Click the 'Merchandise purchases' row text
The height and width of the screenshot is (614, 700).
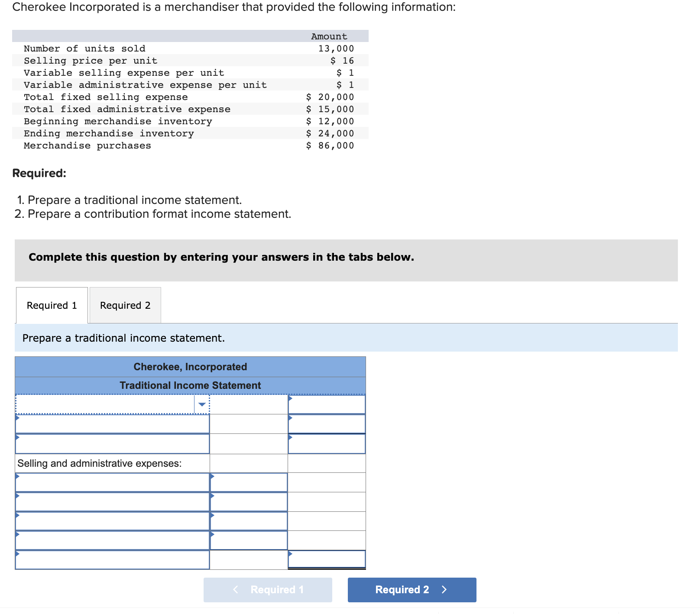(x=87, y=145)
